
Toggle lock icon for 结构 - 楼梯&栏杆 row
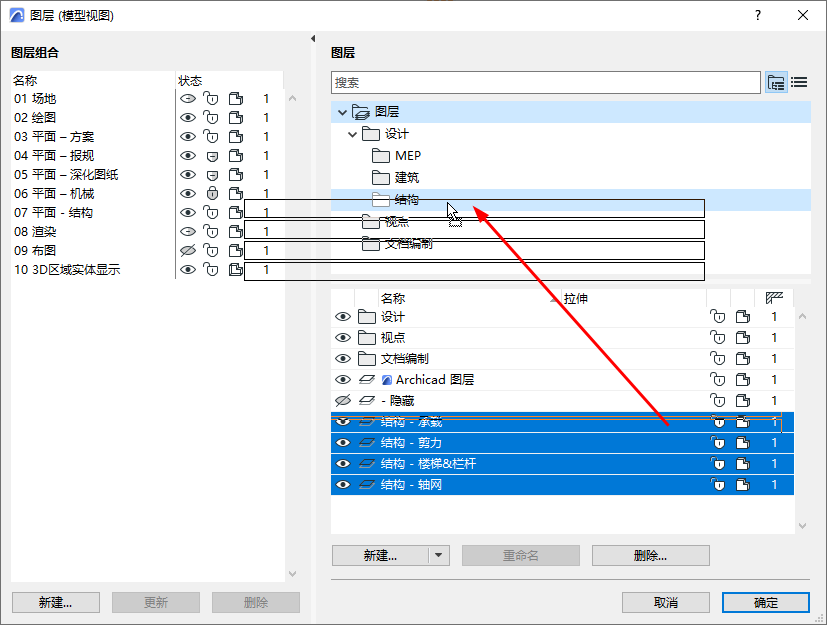pyautogui.click(x=717, y=464)
